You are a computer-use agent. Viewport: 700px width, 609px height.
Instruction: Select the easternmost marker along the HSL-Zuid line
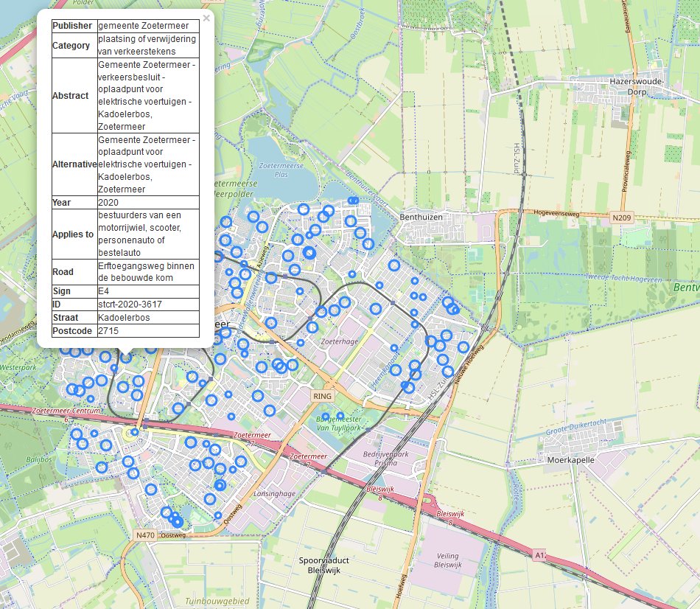[463, 347]
